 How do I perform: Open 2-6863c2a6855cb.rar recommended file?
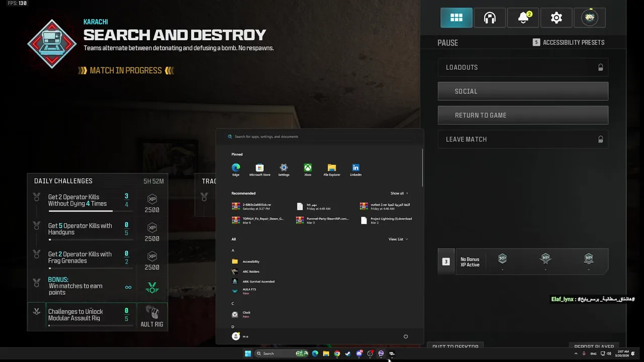[x=252, y=206]
